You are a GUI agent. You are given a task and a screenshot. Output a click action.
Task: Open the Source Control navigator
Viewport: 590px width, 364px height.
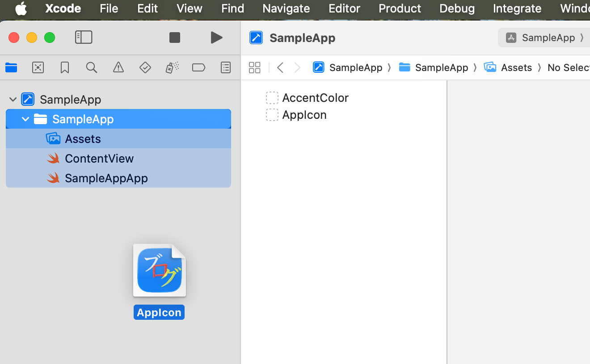click(38, 67)
